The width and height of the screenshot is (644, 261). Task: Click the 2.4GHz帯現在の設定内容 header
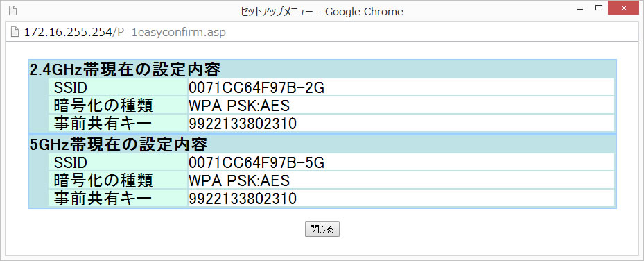click(x=125, y=70)
